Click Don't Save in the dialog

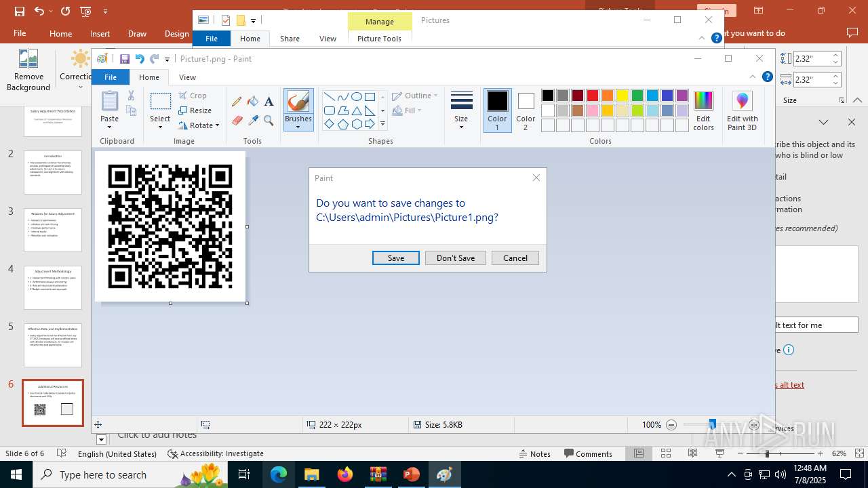click(456, 258)
